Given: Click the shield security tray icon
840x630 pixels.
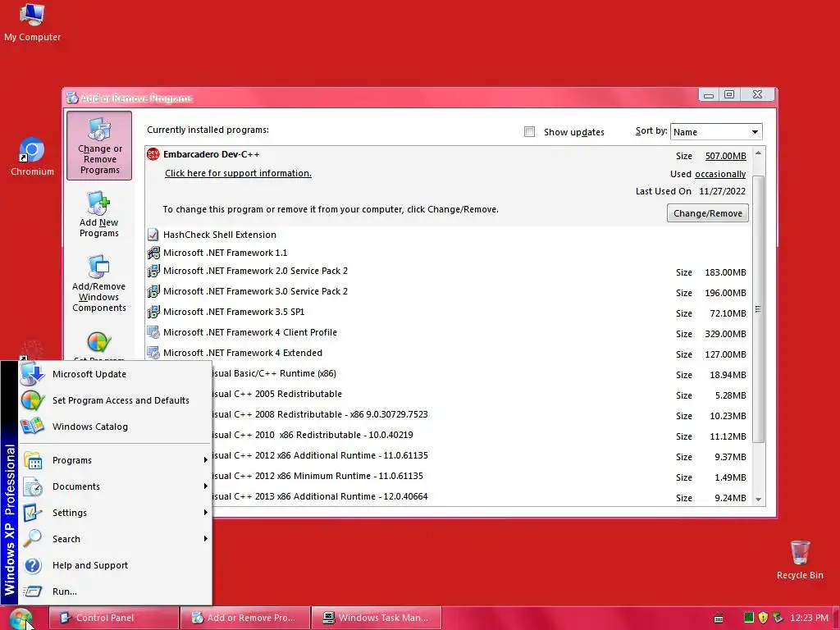Looking at the screenshot, I should click(x=764, y=618).
